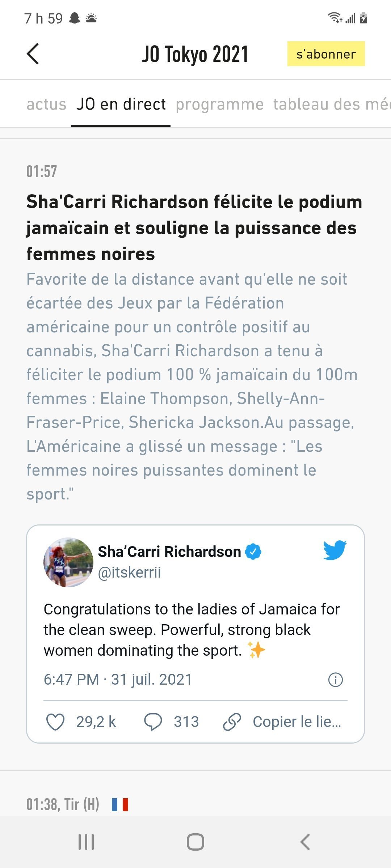Image resolution: width=391 pixels, height=868 pixels.
Task: Tap the yellow s'abonner button
Action: [326, 54]
